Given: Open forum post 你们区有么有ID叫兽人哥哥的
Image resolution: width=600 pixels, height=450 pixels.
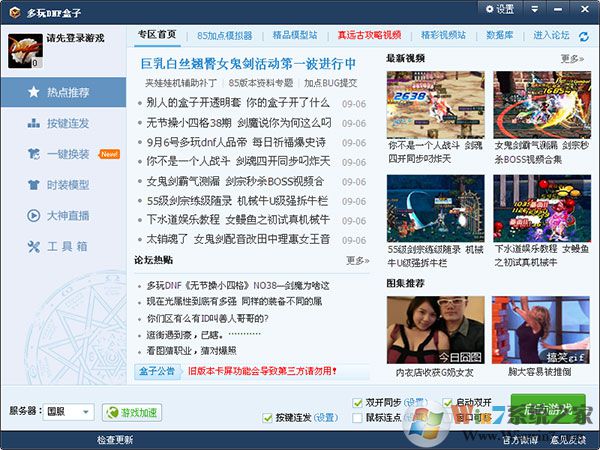Looking at the screenshot, I should coord(207,318).
